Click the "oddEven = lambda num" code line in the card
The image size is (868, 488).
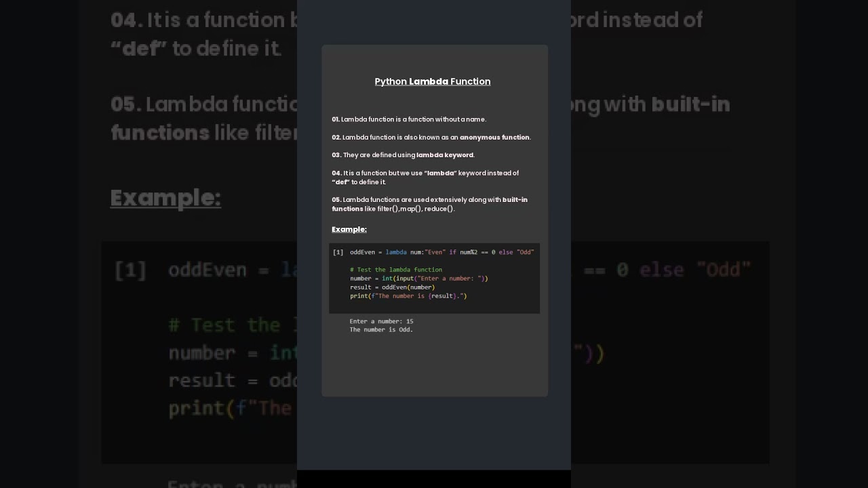click(442, 252)
